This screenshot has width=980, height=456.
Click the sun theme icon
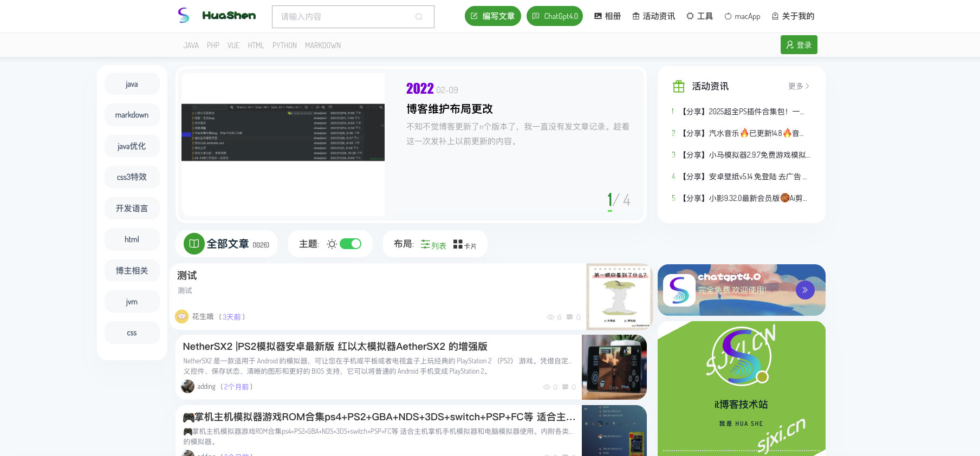click(332, 244)
